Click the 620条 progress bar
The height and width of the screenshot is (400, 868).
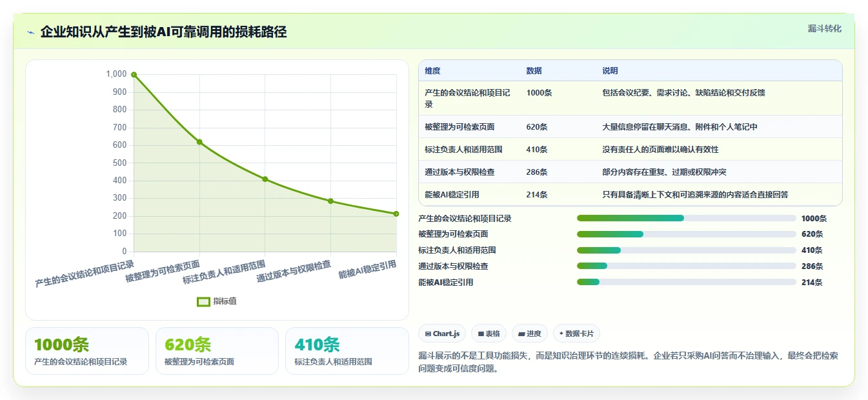coord(687,234)
